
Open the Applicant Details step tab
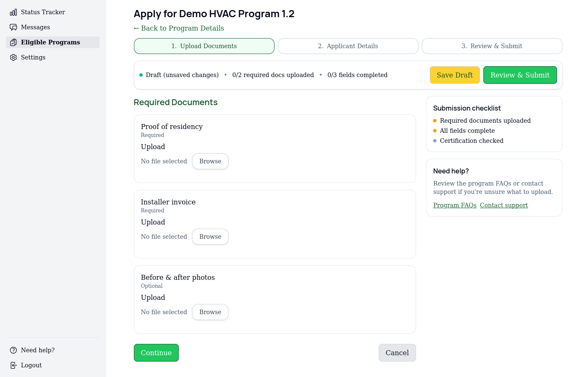tap(348, 46)
